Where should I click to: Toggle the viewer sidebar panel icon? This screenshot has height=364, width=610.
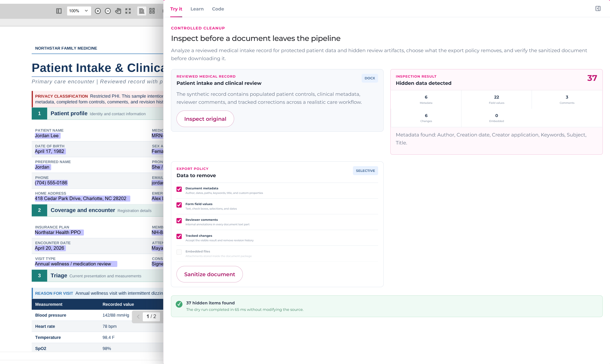(x=59, y=11)
